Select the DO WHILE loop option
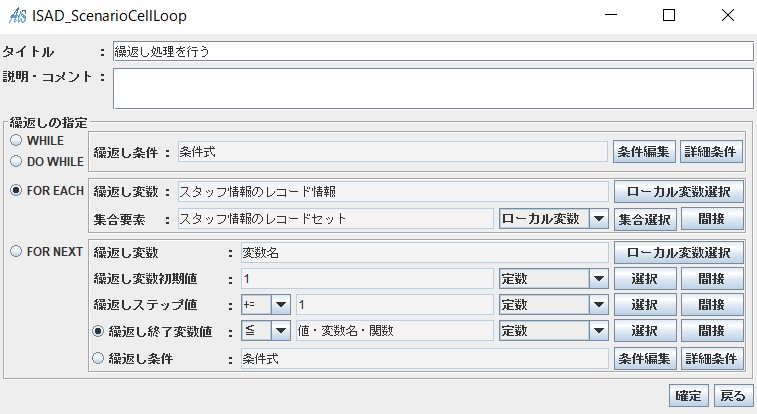757x414 pixels. (16, 161)
